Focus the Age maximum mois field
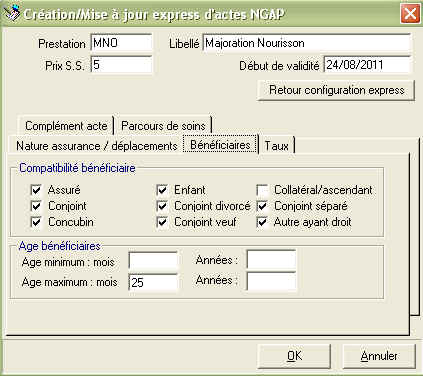This screenshot has height=376, width=423. (x=153, y=282)
